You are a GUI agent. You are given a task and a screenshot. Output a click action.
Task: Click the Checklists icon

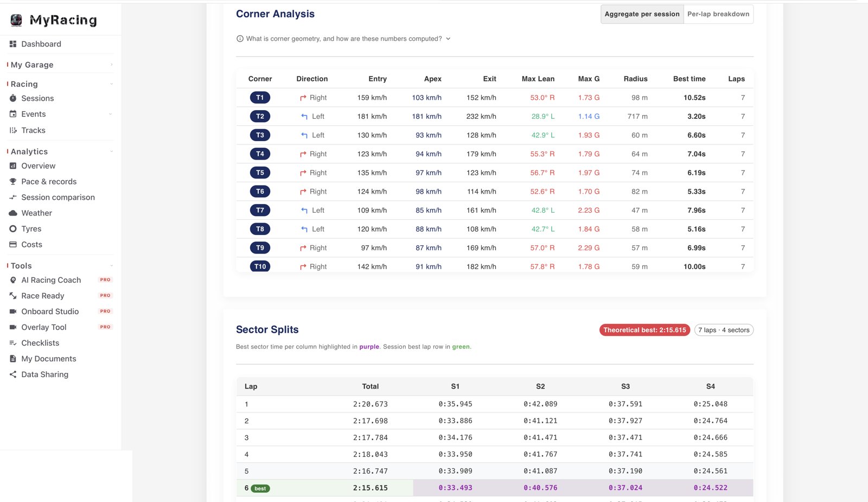pyautogui.click(x=13, y=343)
